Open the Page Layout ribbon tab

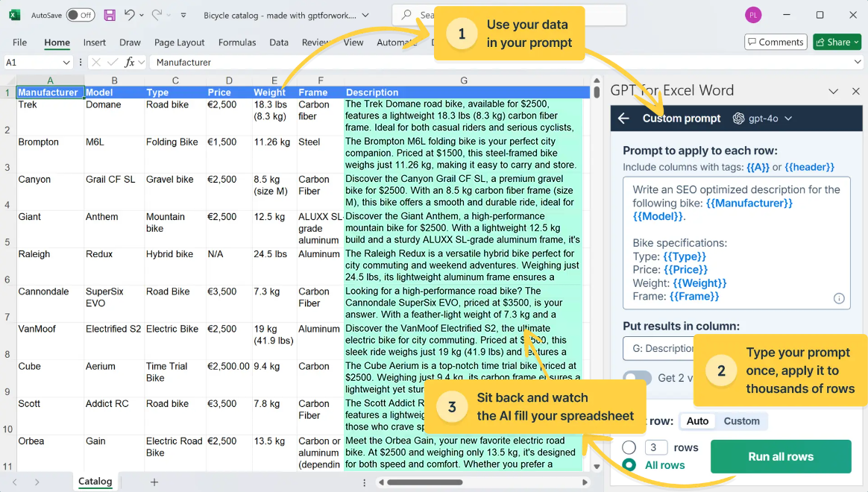(x=180, y=42)
